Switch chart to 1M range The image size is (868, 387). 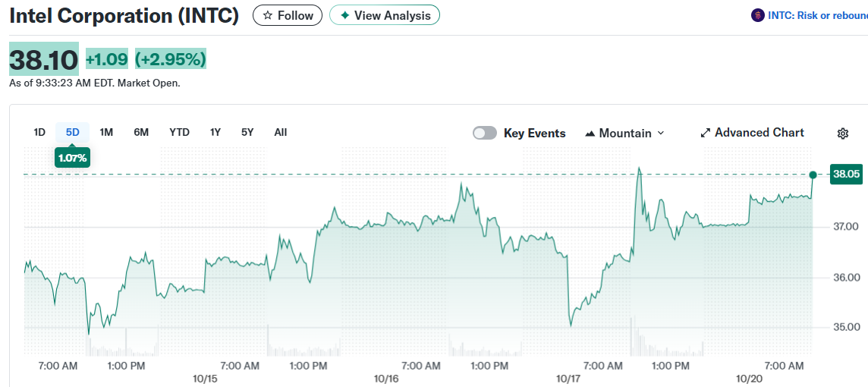point(106,132)
